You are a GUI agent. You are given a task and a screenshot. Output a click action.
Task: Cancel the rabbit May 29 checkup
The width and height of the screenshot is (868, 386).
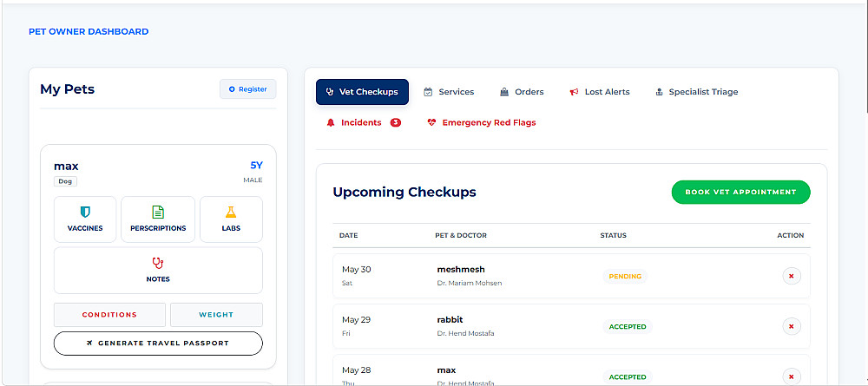tap(792, 326)
